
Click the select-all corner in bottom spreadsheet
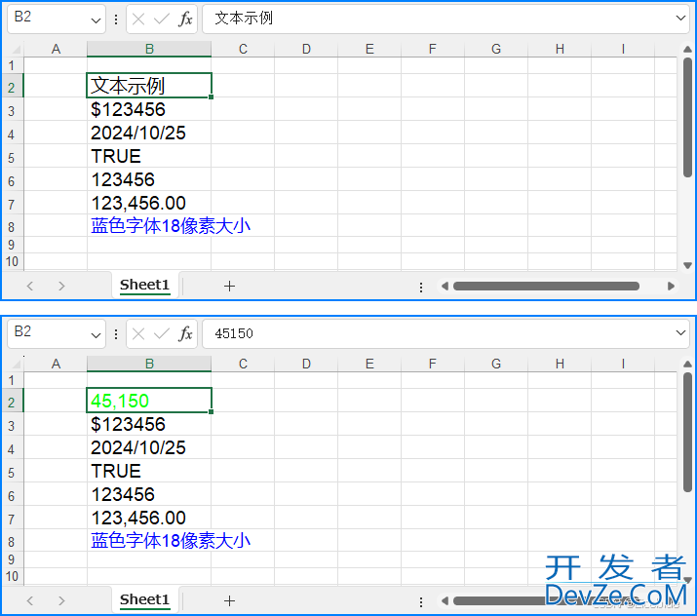pyautogui.click(x=15, y=364)
